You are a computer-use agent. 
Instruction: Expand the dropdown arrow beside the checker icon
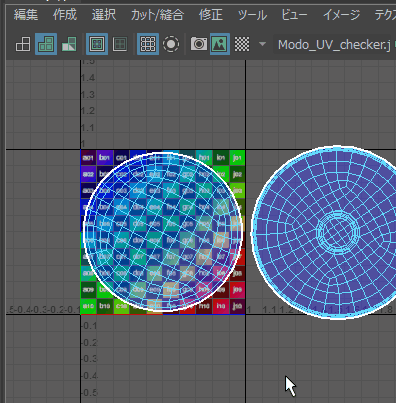[263, 44]
